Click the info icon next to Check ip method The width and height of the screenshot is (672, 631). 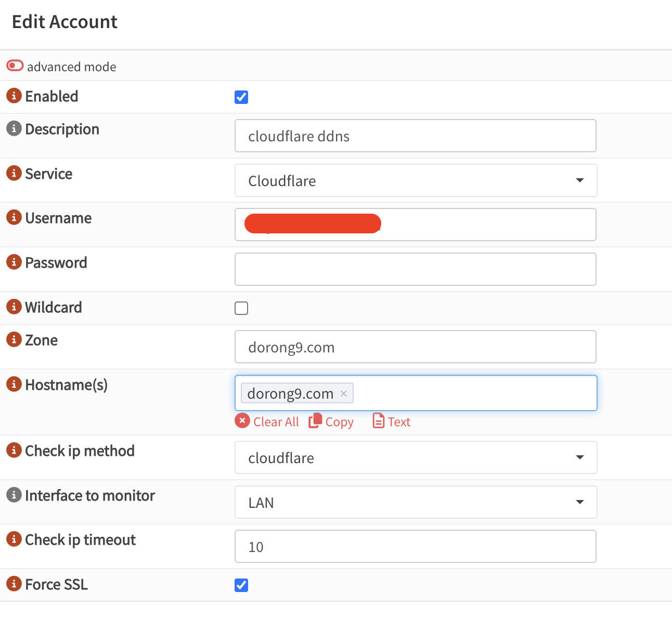14,450
